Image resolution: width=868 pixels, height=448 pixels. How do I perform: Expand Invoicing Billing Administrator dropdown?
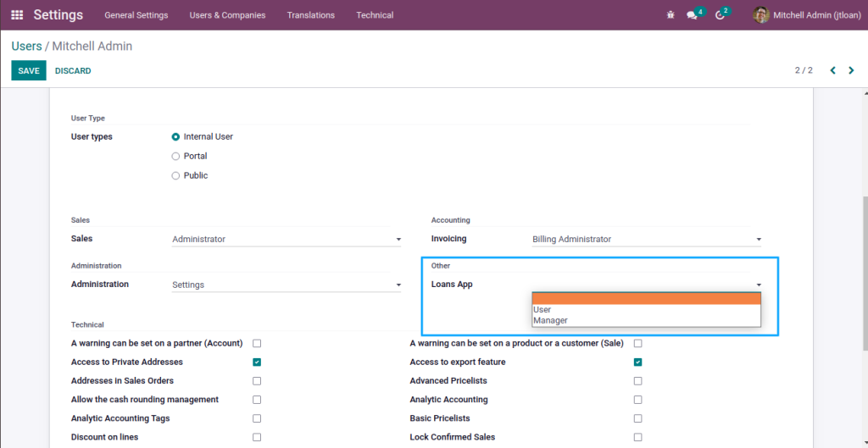pyautogui.click(x=647, y=240)
